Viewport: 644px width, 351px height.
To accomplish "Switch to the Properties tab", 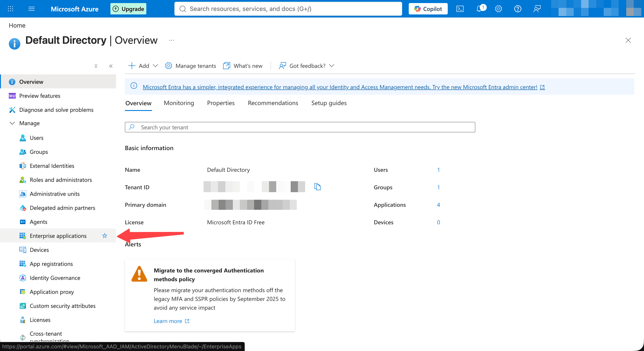I will (x=221, y=103).
